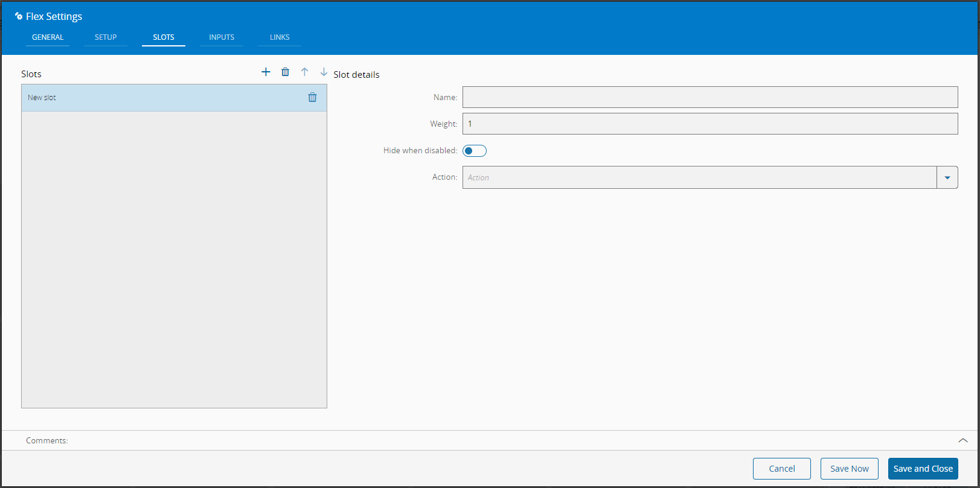Click the Cancel button
Image resolution: width=980 pixels, height=488 pixels.
click(x=782, y=469)
